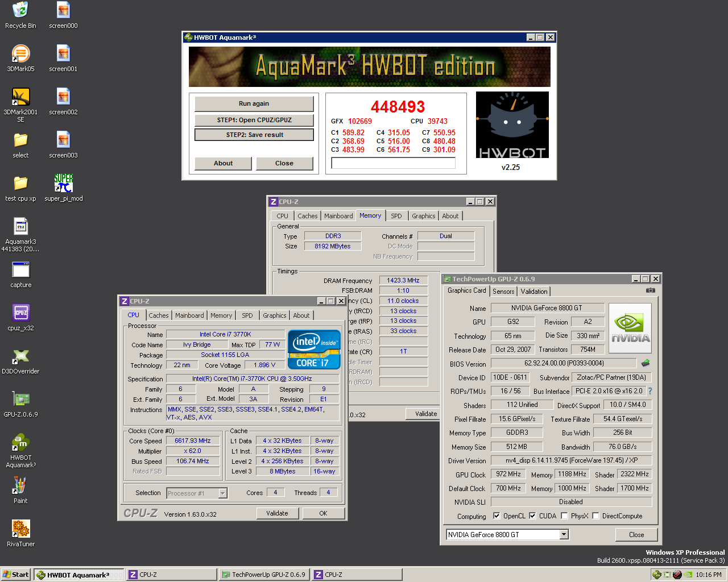
Task: Switch to HWBOT Aquamark3 taskbar item
Action: pos(78,575)
